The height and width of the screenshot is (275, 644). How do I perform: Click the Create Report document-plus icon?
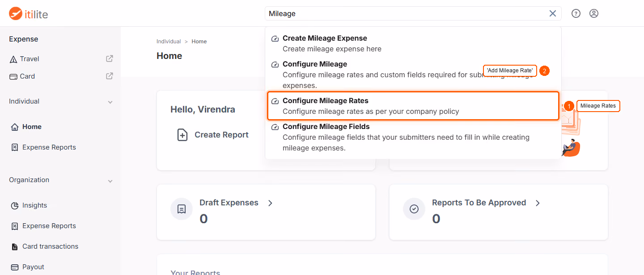182,135
